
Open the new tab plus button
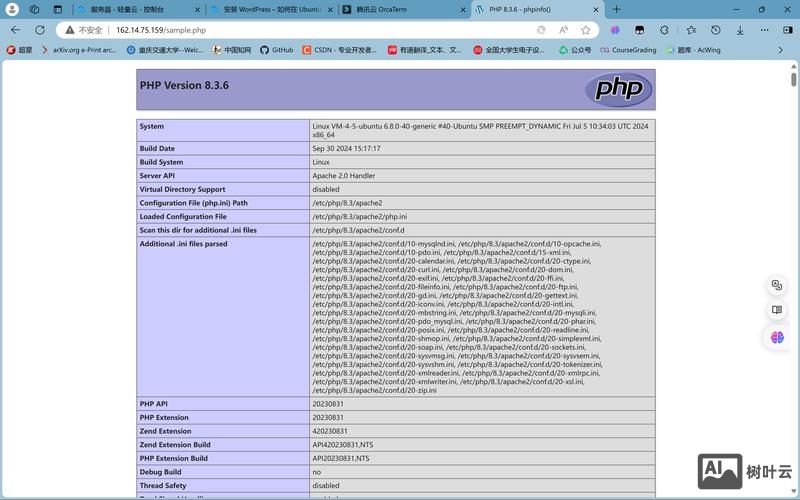[616, 9]
